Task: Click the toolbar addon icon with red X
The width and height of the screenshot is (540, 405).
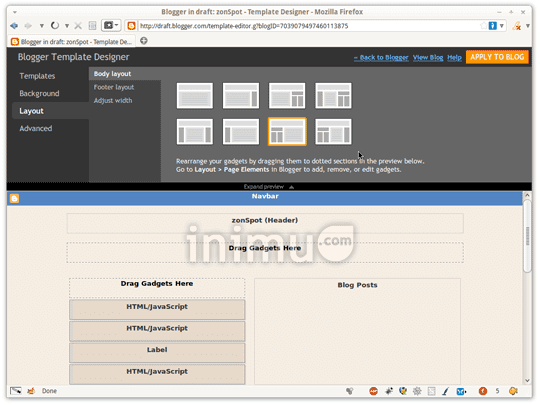Action: click(517, 26)
